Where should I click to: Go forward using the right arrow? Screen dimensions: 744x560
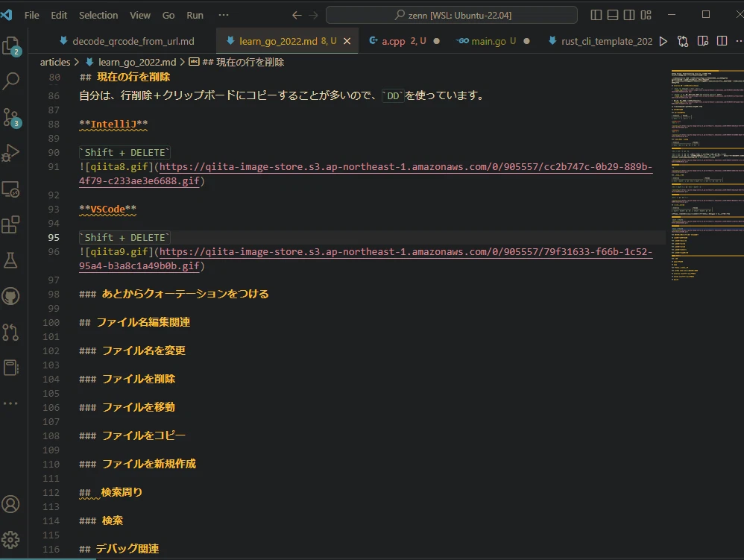click(314, 15)
